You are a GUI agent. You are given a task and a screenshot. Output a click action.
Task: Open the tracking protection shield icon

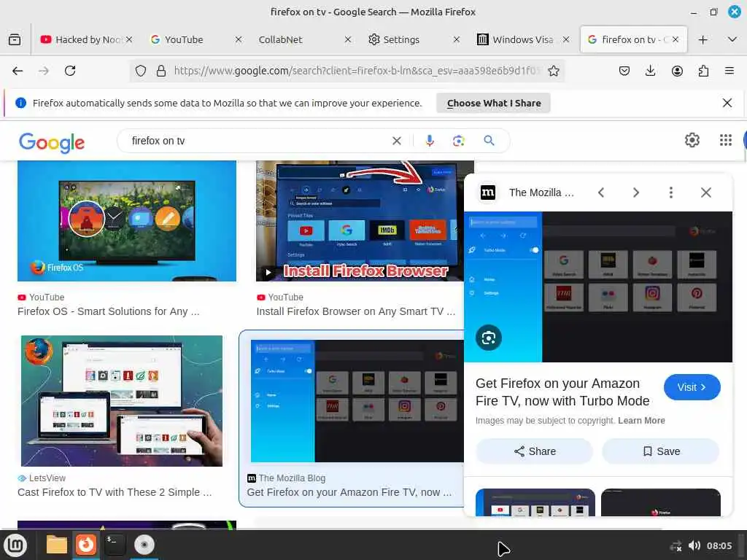click(141, 71)
